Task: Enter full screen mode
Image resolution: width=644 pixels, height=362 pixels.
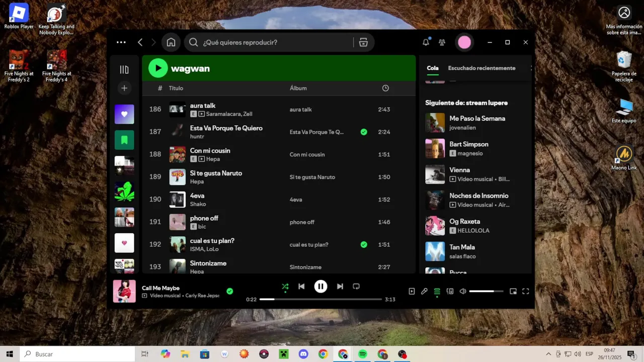Action: tap(526, 291)
